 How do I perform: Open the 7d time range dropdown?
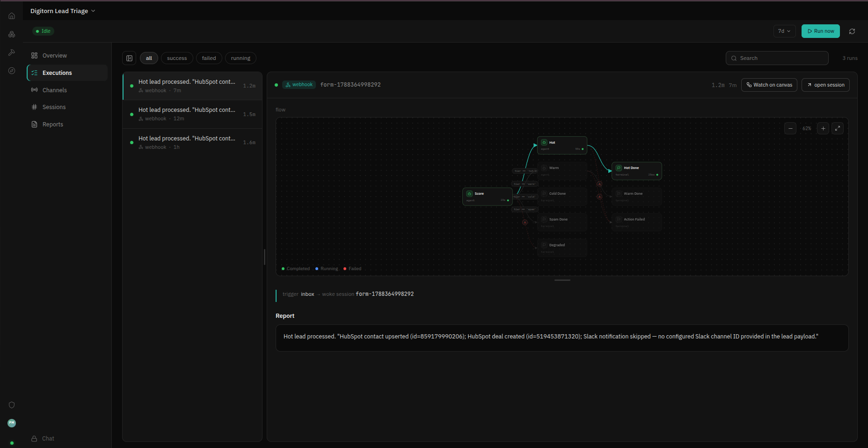pyautogui.click(x=784, y=31)
